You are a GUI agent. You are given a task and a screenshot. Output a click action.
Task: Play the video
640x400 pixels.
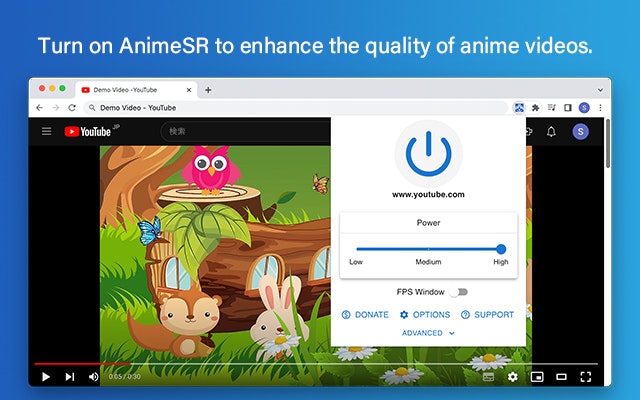(46, 376)
